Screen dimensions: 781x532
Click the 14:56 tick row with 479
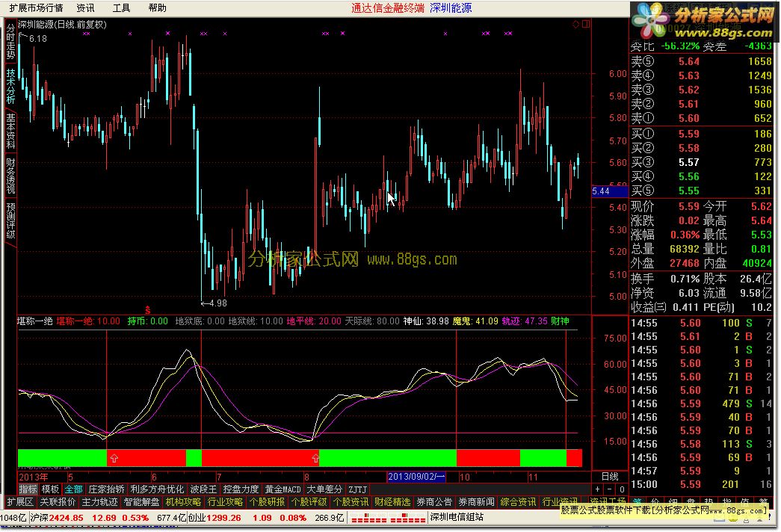(701, 403)
